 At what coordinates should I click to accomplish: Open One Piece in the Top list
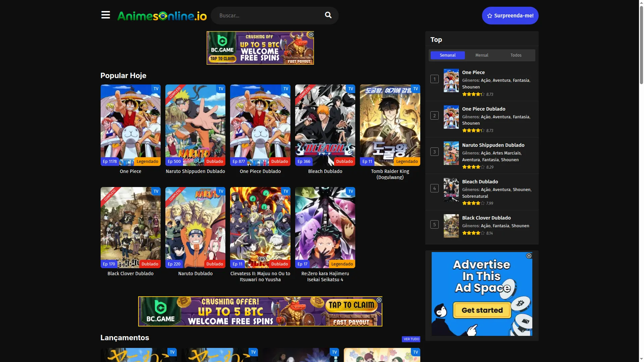tap(473, 72)
